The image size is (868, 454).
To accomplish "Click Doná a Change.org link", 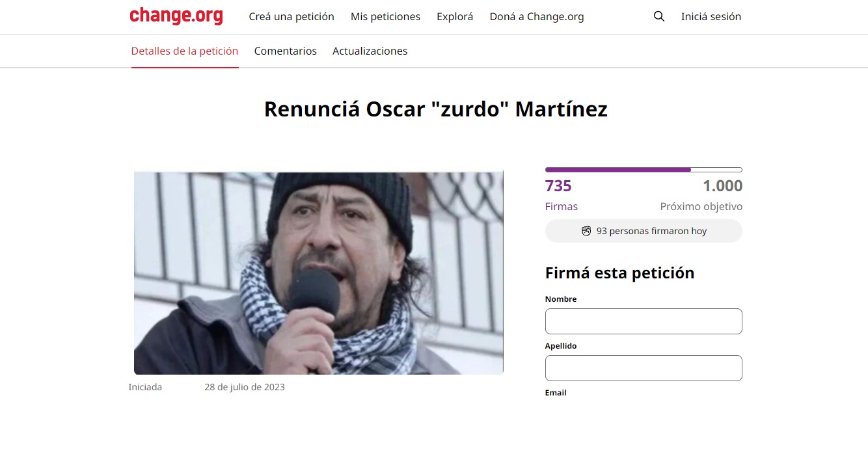I will 537,17.
